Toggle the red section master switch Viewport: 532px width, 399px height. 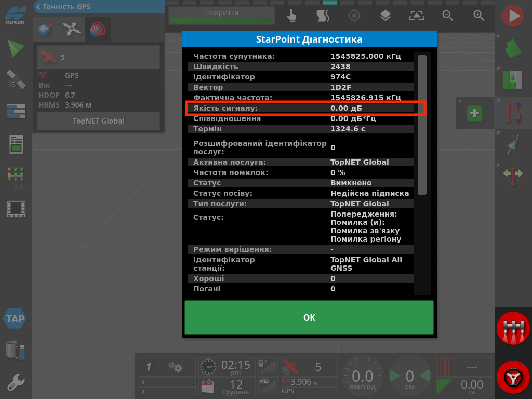(x=513, y=329)
